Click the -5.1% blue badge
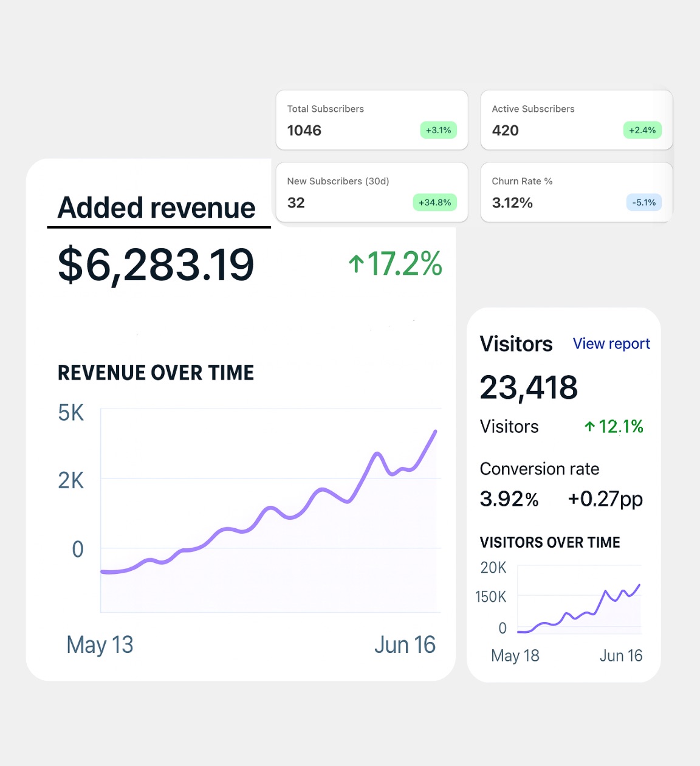 point(643,202)
